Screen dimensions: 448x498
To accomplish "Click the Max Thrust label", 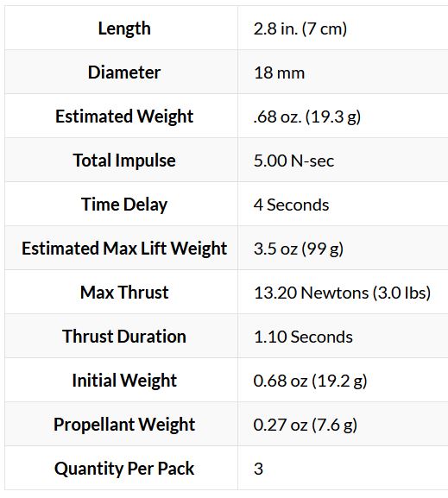I will pos(124,293).
